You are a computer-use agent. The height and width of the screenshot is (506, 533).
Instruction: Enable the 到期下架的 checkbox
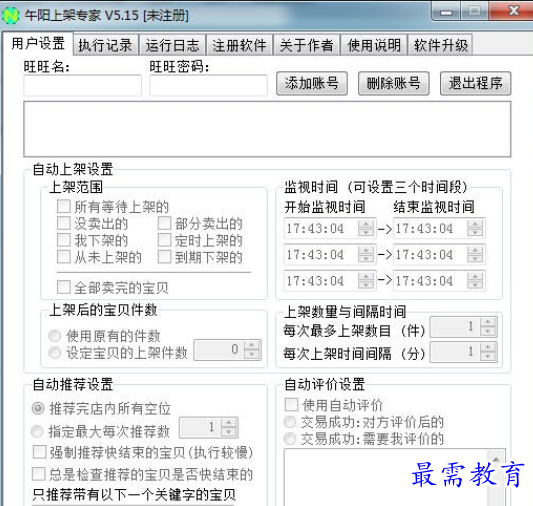[165, 257]
